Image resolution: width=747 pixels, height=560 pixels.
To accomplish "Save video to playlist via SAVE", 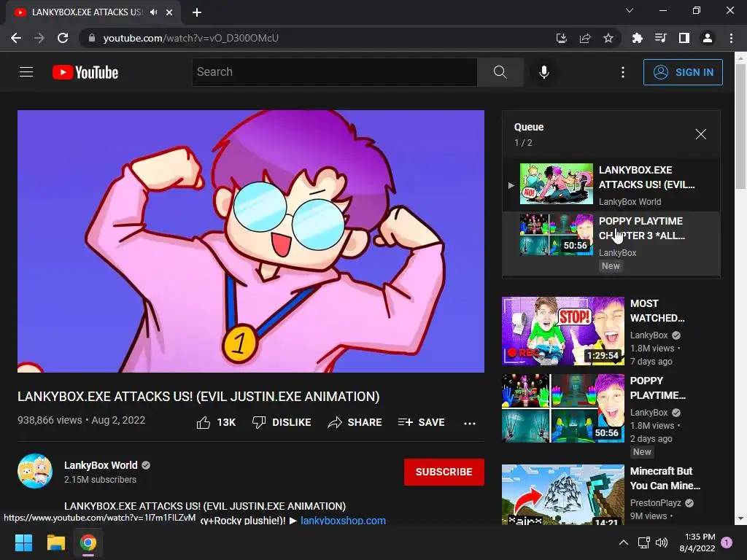I will tap(421, 422).
